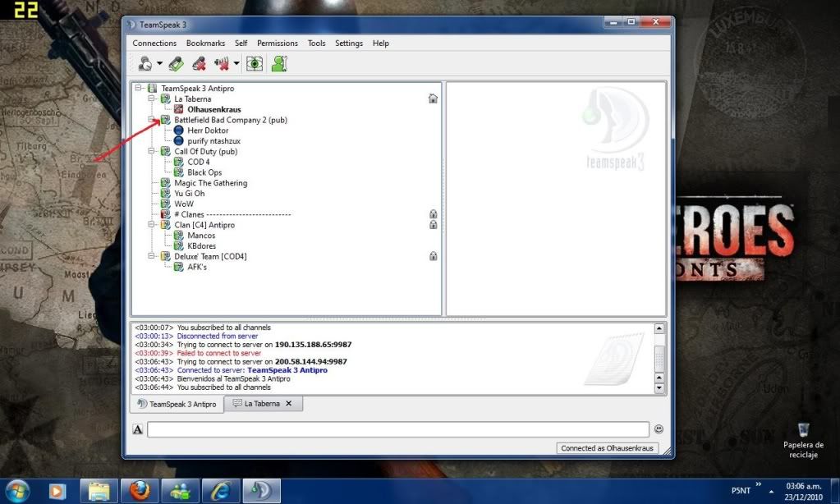Open the Settings menu
The height and width of the screenshot is (504, 840).
click(x=349, y=43)
